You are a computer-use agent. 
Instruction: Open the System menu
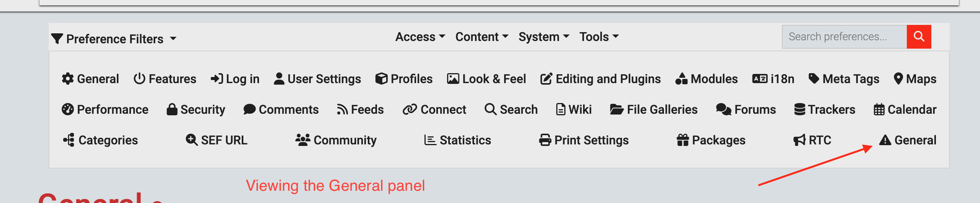click(x=544, y=37)
